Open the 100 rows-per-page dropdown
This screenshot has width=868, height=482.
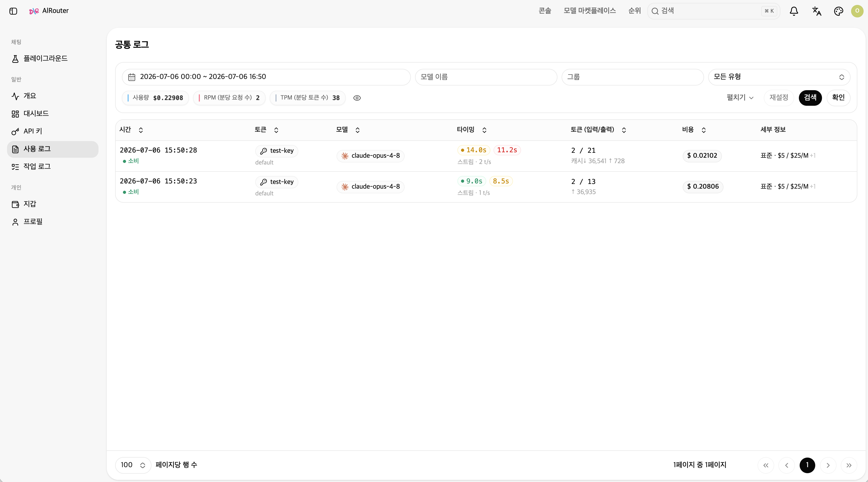133,465
